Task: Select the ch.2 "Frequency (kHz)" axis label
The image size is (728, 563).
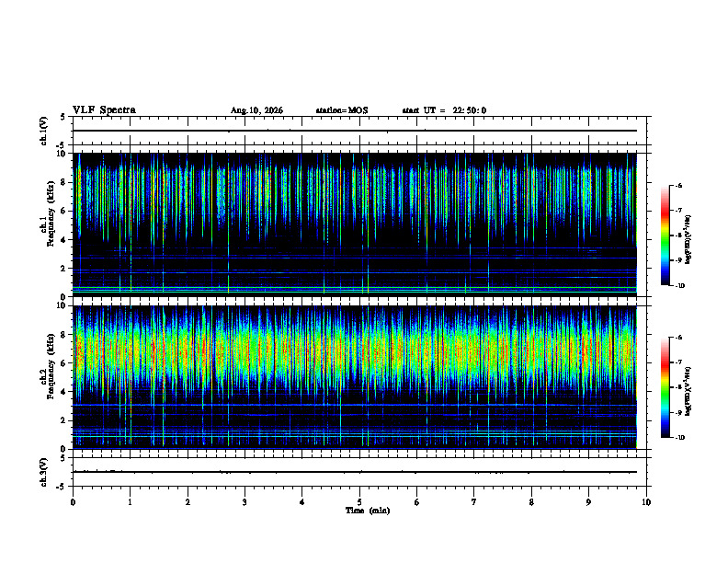Action: pyautogui.click(x=51, y=366)
